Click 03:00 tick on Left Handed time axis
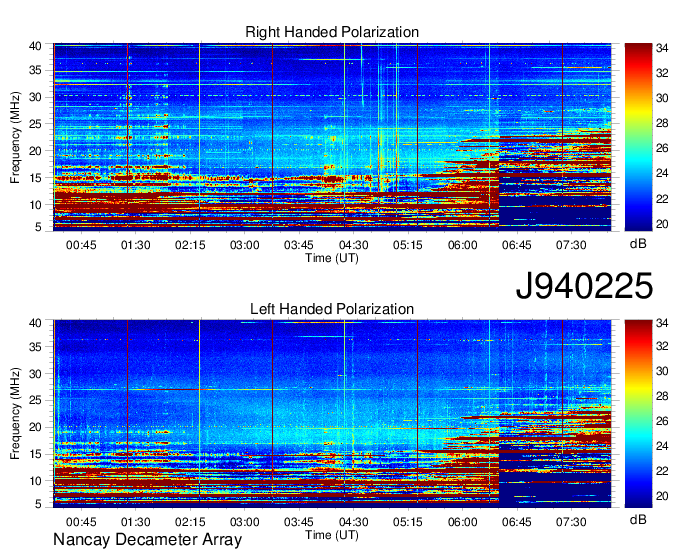Image resolution: width=680 pixels, height=552 pixels. [x=245, y=522]
